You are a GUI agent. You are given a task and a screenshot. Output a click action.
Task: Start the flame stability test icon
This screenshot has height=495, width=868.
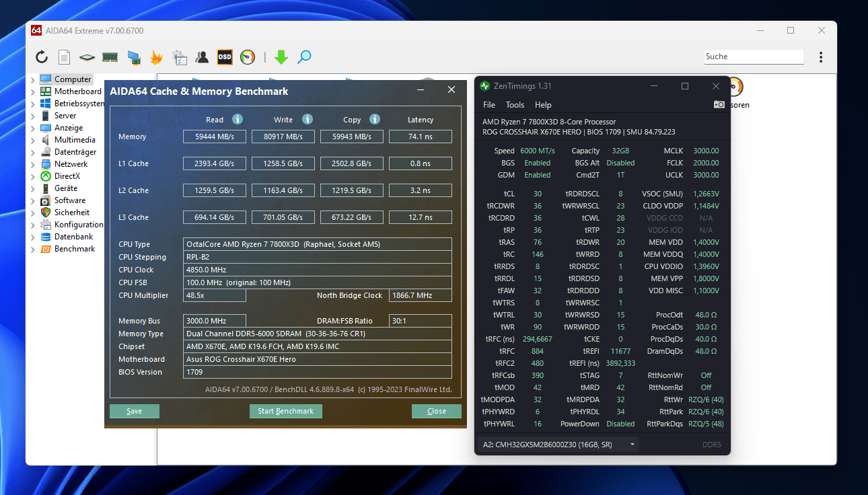[x=156, y=57]
